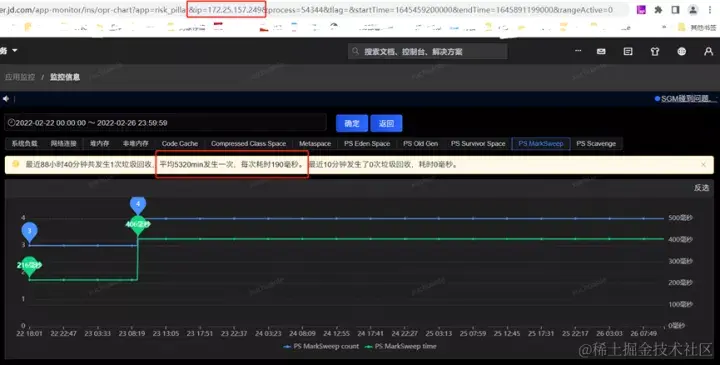The image size is (720, 365).
Task: Click the search documentation input box
Action: [428, 51]
